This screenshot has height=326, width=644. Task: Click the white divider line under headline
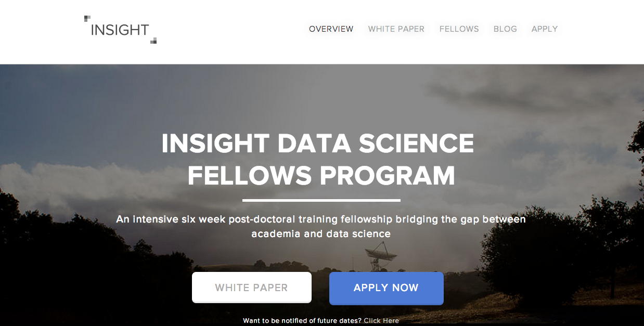pyautogui.click(x=321, y=200)
